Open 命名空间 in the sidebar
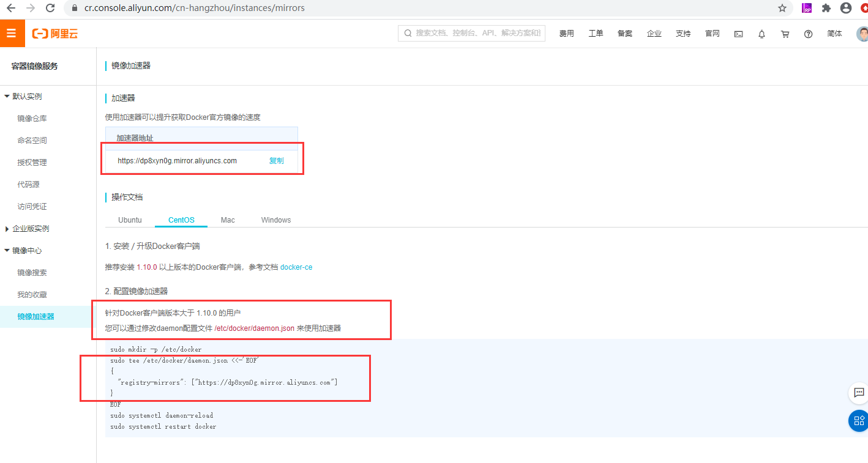Image resolution: width=868 pixels, height=463 pixels. click(x=32, y=141)
